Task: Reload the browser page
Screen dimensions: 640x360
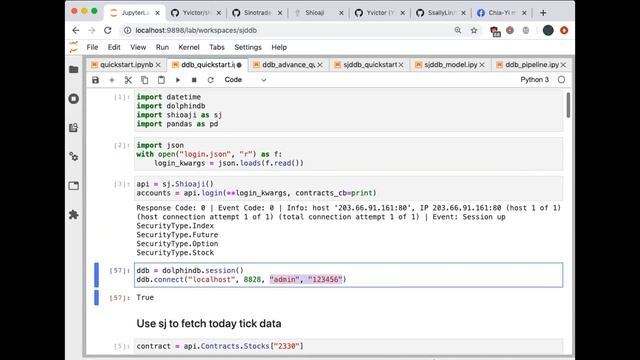Action: (108, 30)
